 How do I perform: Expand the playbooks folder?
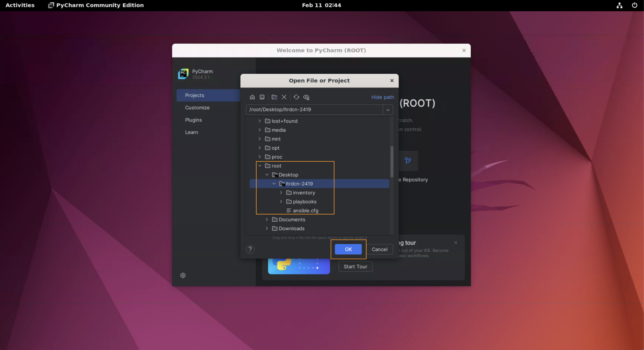[x=281, y=202]
